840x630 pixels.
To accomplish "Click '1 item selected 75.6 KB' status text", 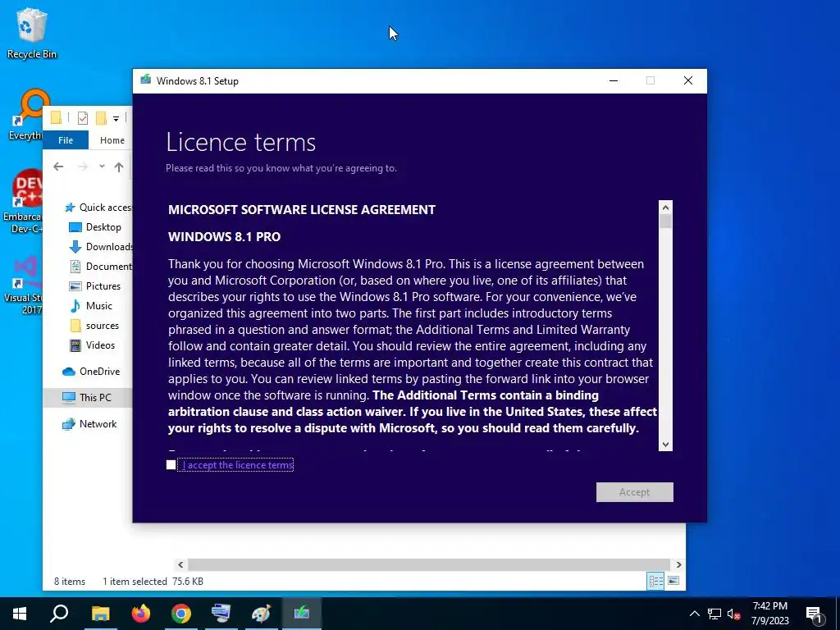I will coord(153,582).
